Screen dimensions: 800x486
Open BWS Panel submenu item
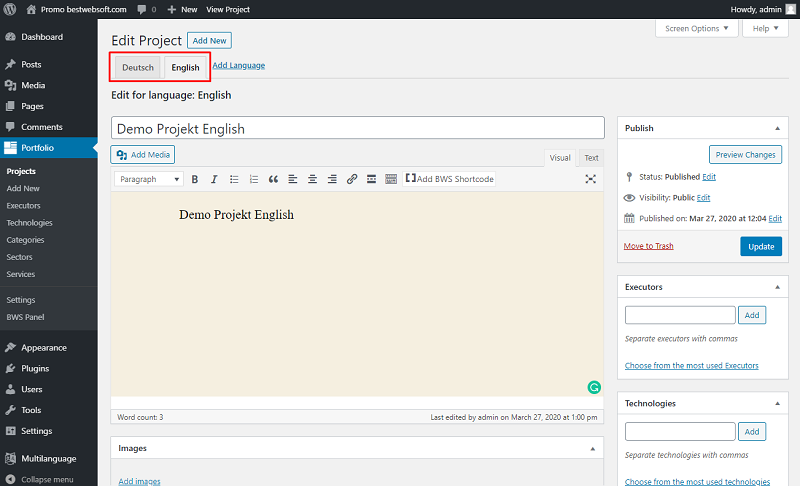click(x=25, y=317)
